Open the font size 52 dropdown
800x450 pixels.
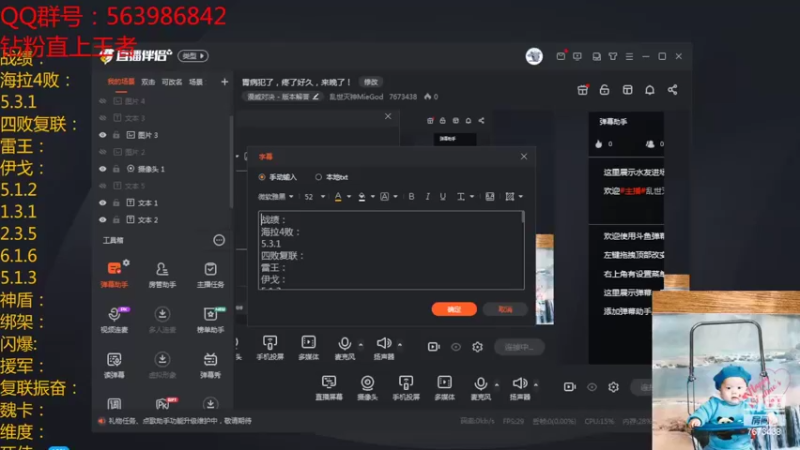pyautogui.click(x=314, y=196)
